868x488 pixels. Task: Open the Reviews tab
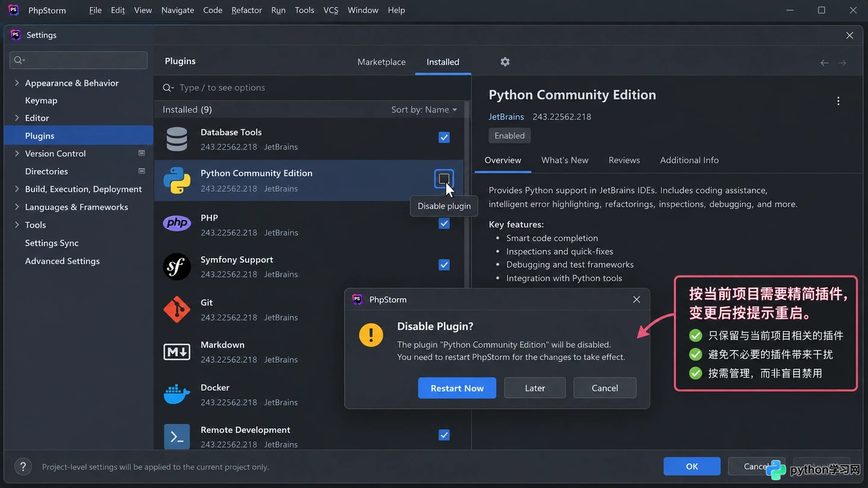(624, 160)
